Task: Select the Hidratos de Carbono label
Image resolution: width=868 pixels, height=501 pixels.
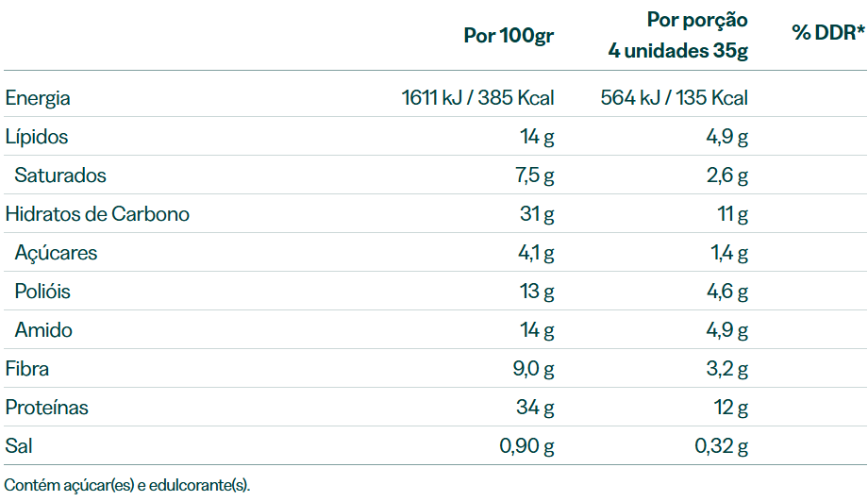Action: (97, 214)
